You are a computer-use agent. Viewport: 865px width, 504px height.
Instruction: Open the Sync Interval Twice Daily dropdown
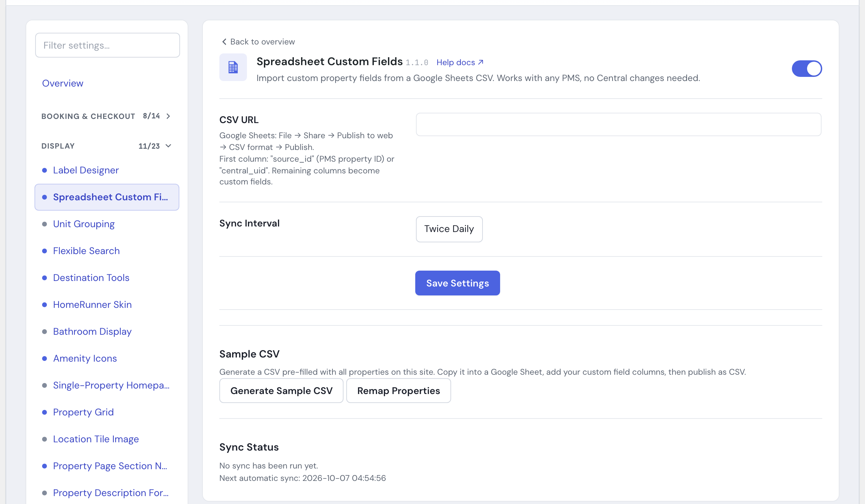(x=449, y=229)
